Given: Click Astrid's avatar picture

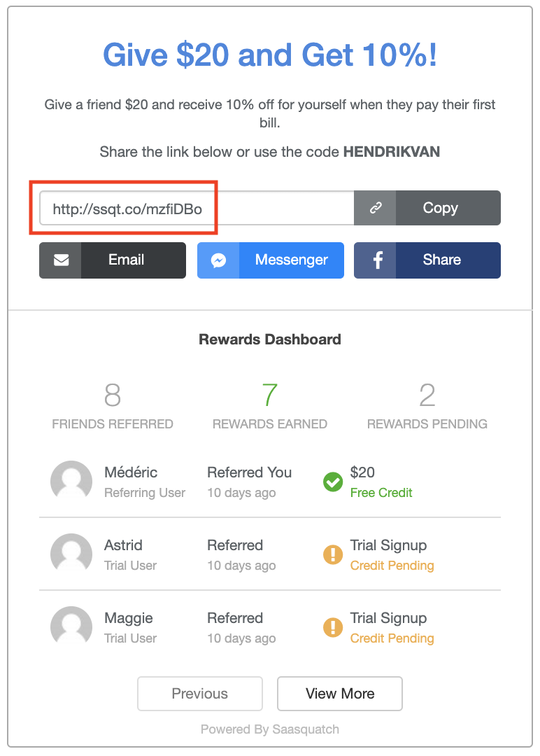Looking at the screenshot, I should [x=71, y=555].
